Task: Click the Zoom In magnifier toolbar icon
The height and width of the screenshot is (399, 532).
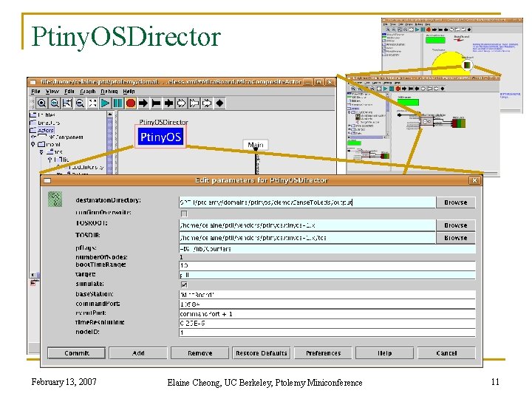Action: click(41, 103)
